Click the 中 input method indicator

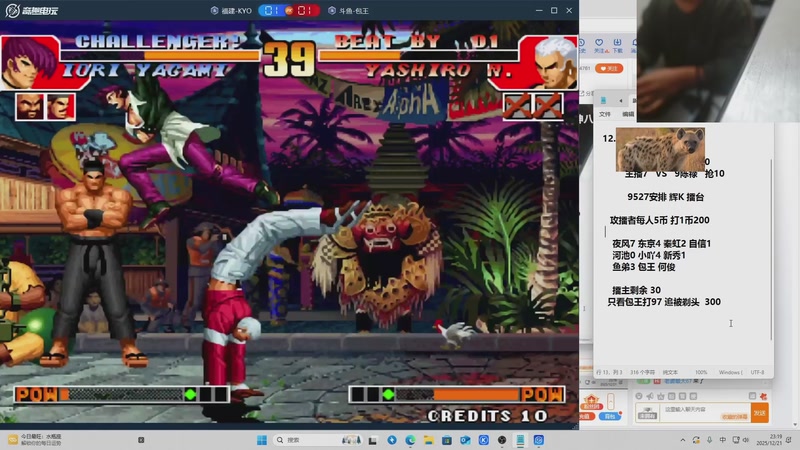point(722,440)
